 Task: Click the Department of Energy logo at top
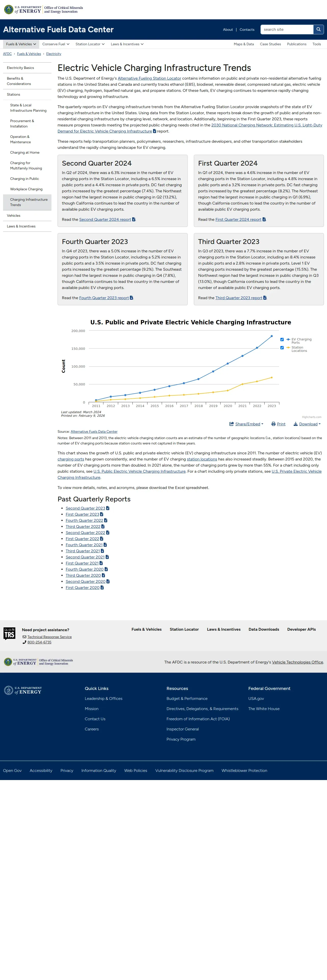(x=23, y=9)
